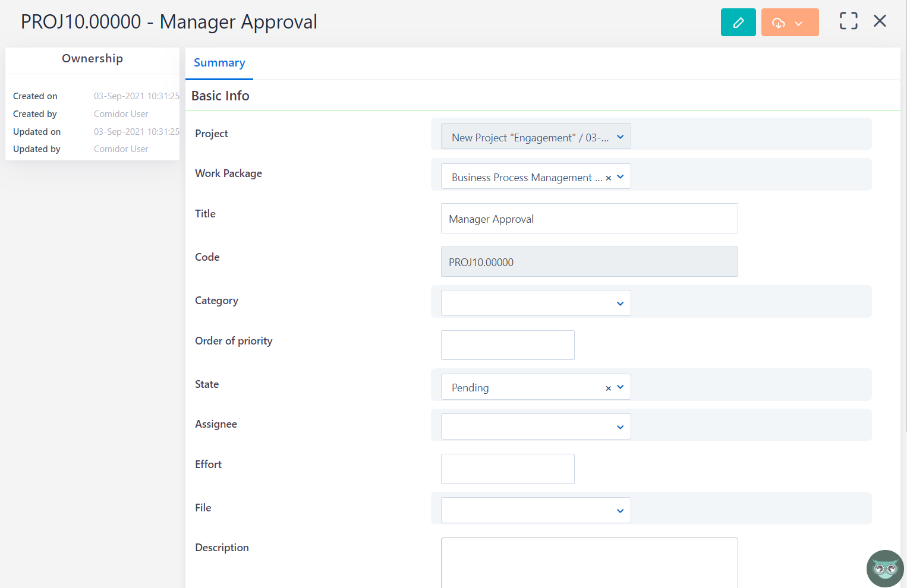Open the Project dropdown
Viewport: 907px width, 588px height.
click(x=620, y=136)
